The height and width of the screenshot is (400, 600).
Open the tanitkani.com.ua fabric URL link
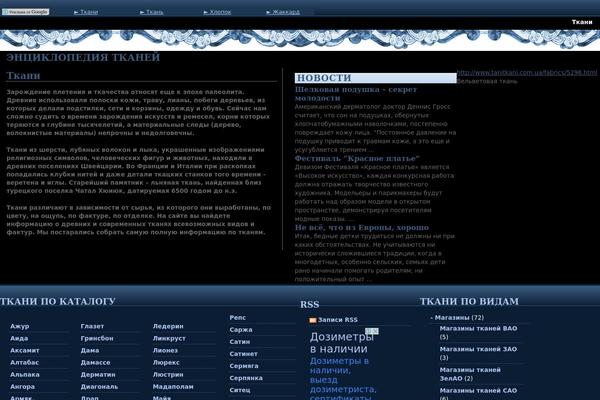click(527, 72)
